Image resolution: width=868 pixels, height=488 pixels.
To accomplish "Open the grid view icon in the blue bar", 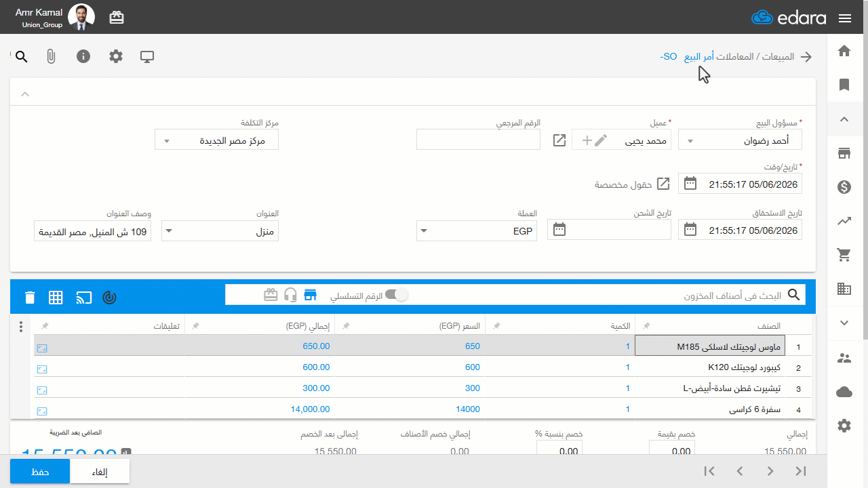I will point(56,297).
